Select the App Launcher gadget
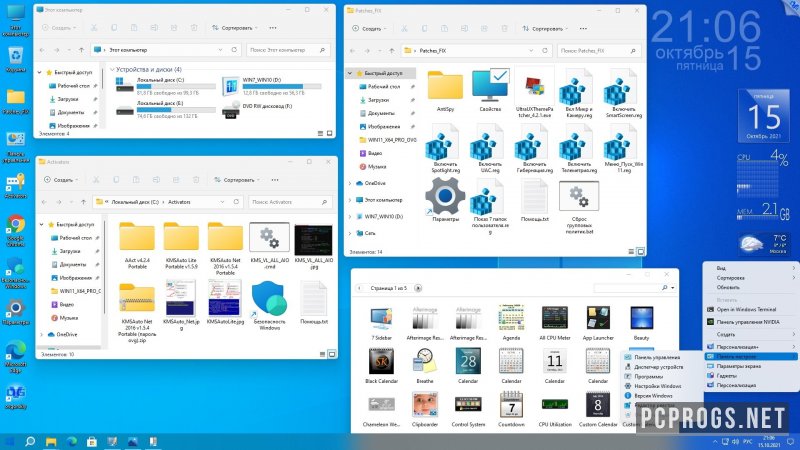800x450 pixels. pos(598,323)
